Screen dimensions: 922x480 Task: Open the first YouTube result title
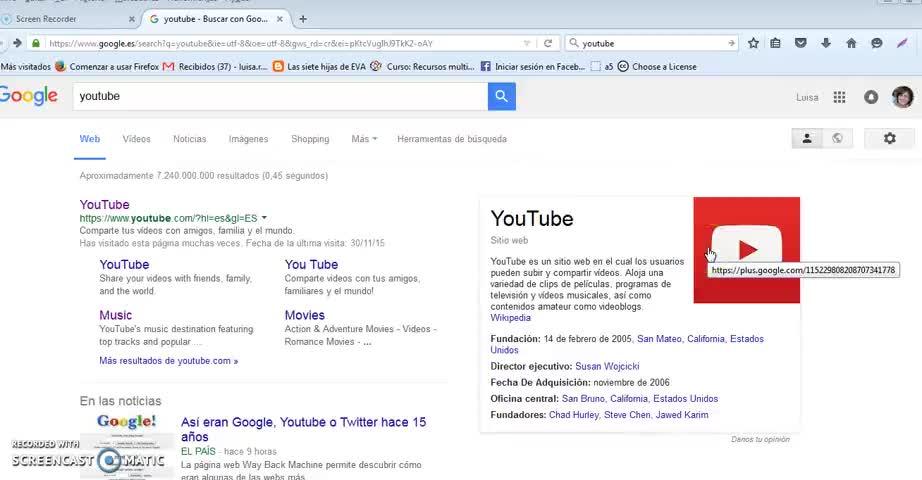[x=105, y=204]
